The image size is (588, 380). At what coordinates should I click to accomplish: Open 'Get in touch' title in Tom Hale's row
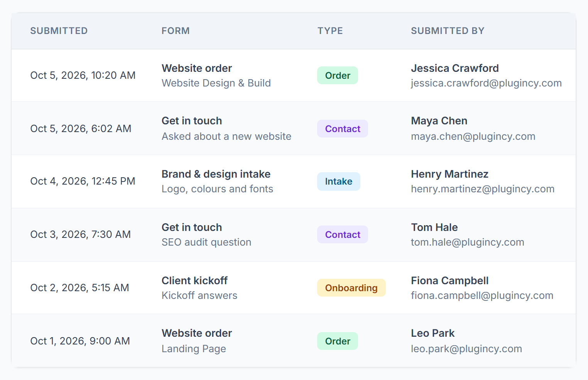tap(192, 227)
